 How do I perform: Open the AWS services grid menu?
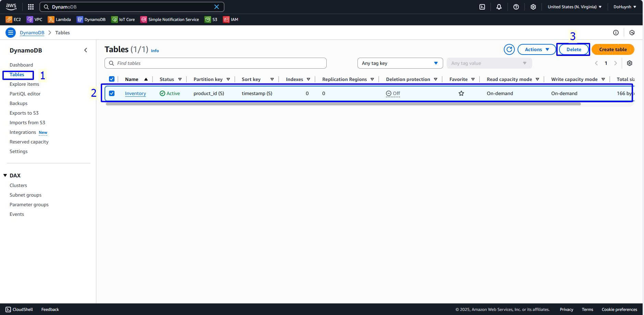(31, 7)
